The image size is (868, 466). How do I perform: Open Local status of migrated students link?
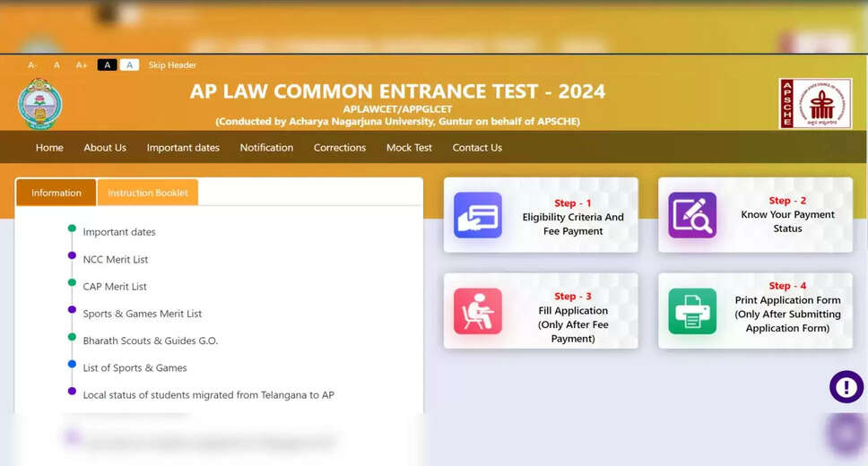tap(208, 395)
